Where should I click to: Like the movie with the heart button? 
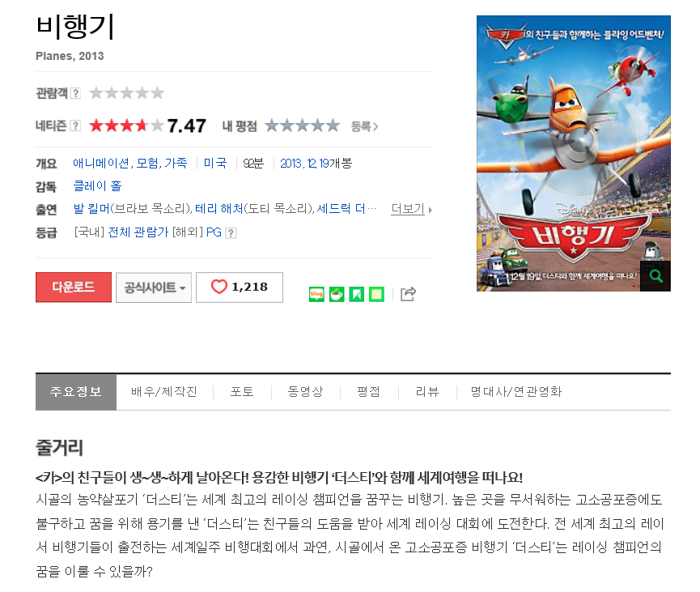(240, 287)
